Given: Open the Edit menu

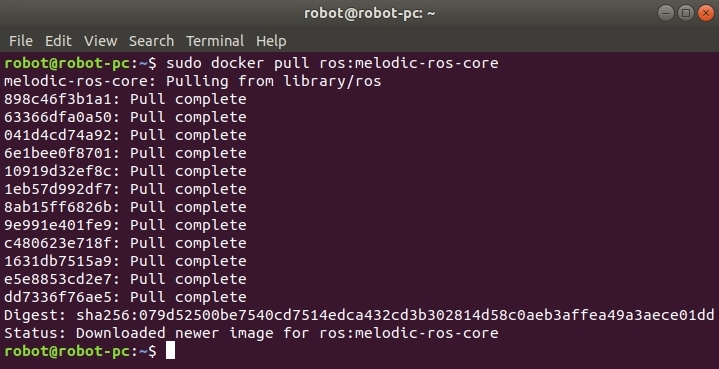Looking at the screenshot, I should click(x=58, y=41).
